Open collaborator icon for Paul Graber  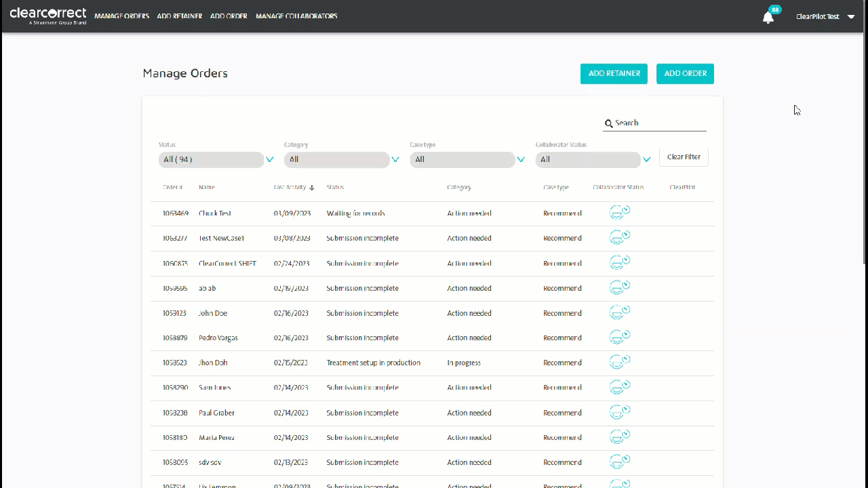pyautogui.click(x=620, y=412)
